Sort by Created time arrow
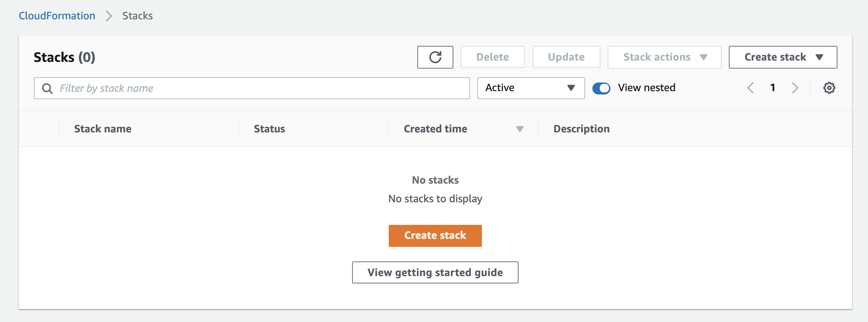Screen dimensions: 868x322 click(520, 129)
